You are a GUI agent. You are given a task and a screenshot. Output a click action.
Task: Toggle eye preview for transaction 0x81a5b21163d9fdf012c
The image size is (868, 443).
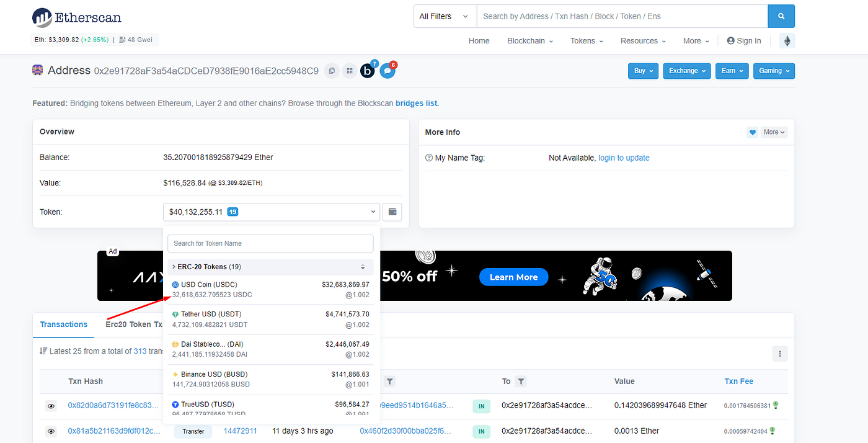pos(51,431)
